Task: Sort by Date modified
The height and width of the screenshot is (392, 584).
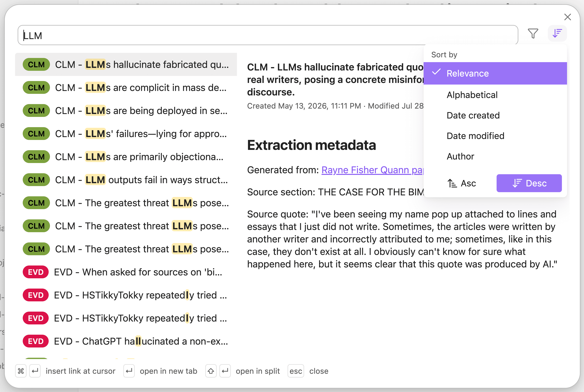Action: coord(495,136)
